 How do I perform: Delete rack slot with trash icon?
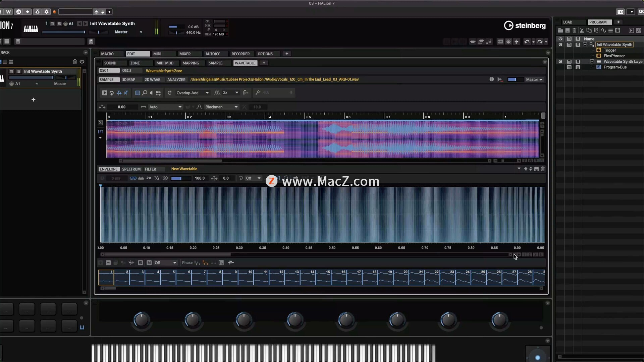[x=75, y=62]
